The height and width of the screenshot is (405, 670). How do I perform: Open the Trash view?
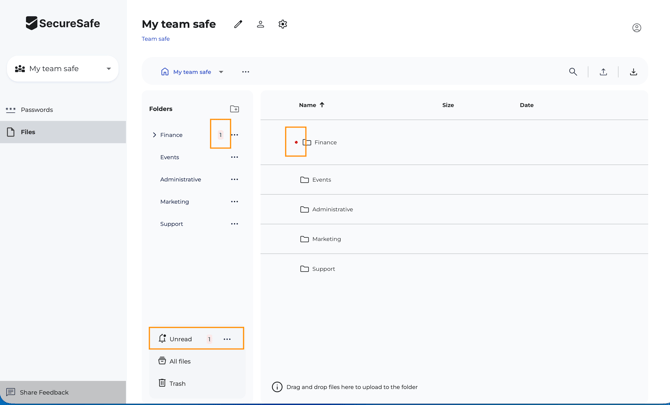click(177, 383)
